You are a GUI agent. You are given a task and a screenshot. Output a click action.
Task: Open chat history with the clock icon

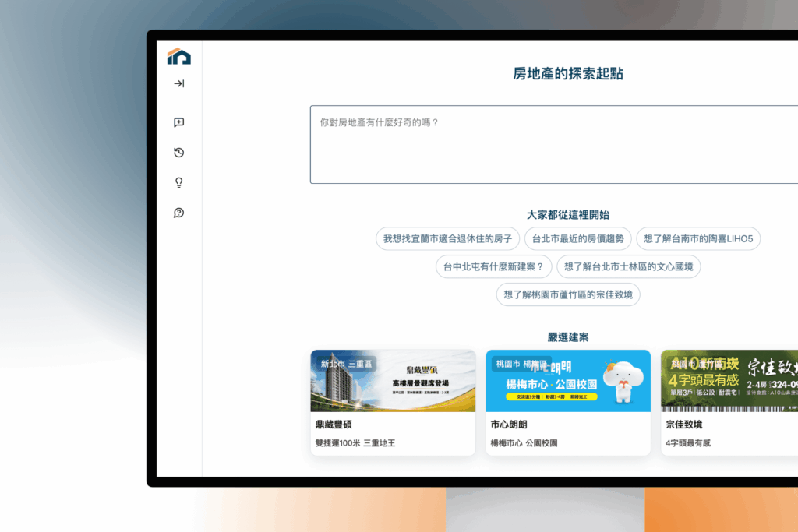(178, 153)
